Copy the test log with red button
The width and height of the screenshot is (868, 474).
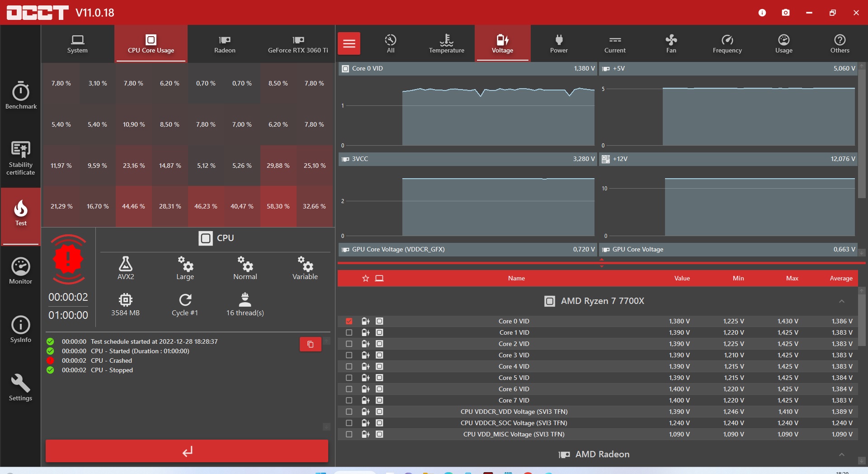pos(311,344)
